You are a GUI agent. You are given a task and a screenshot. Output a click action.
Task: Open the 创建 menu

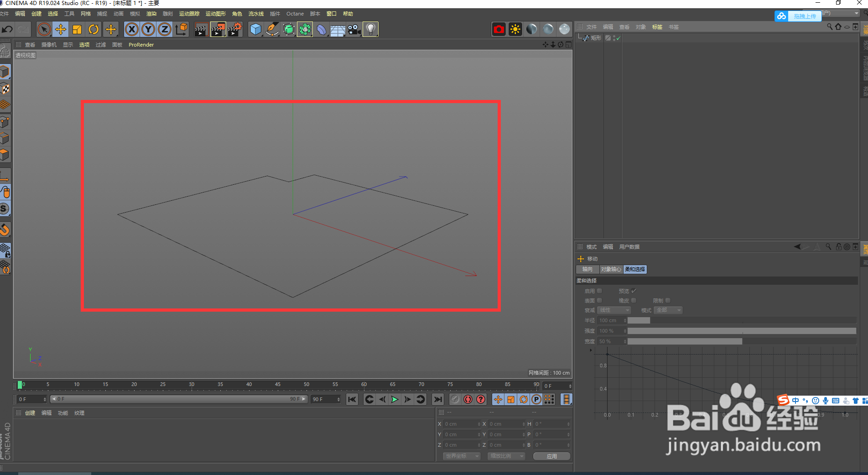(x=36, y=14)
